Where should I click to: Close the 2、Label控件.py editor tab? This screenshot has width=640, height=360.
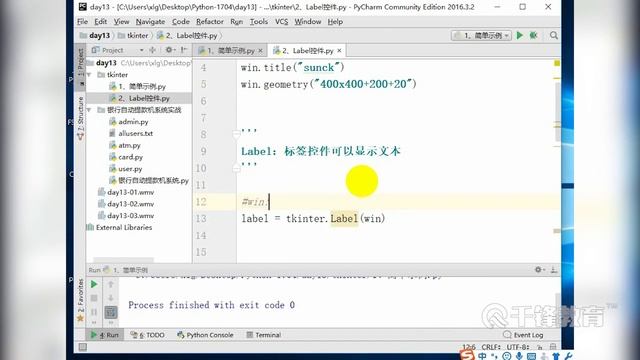click(339, 51)
